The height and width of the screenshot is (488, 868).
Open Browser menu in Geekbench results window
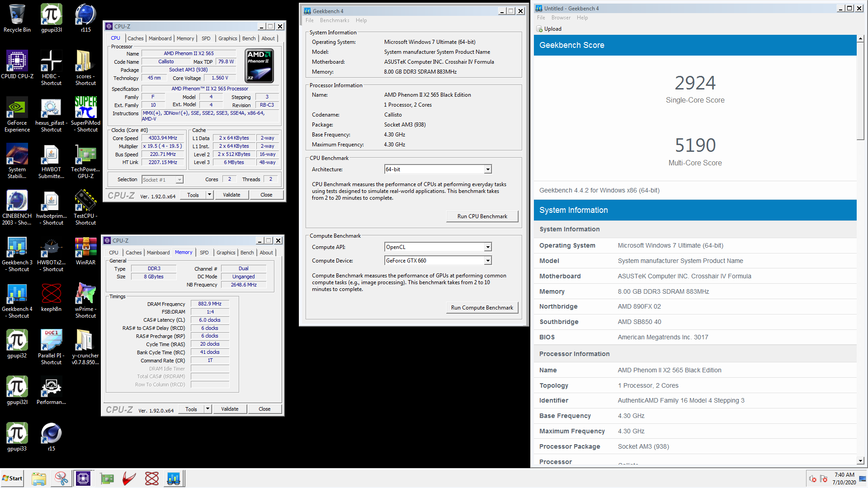point(561,18)
